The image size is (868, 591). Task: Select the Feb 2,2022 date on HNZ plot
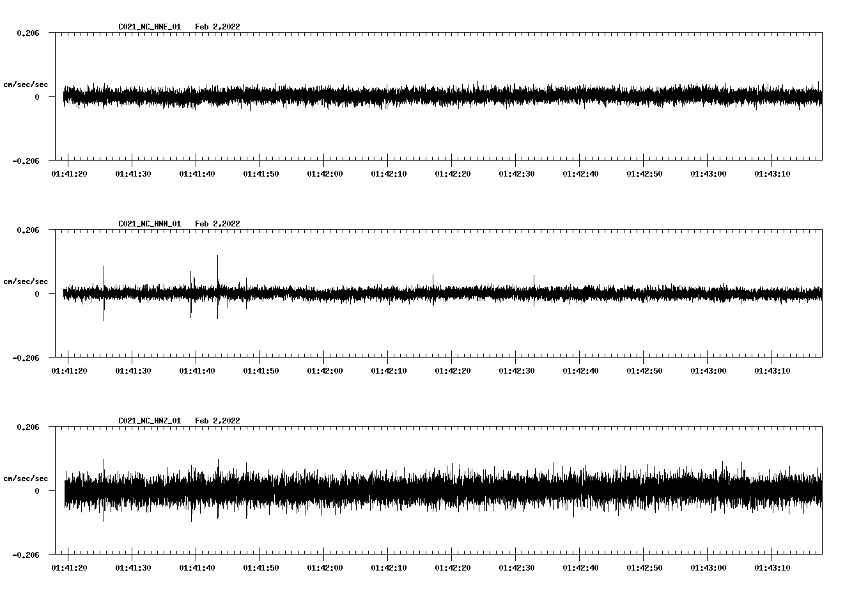click(217, 421)
